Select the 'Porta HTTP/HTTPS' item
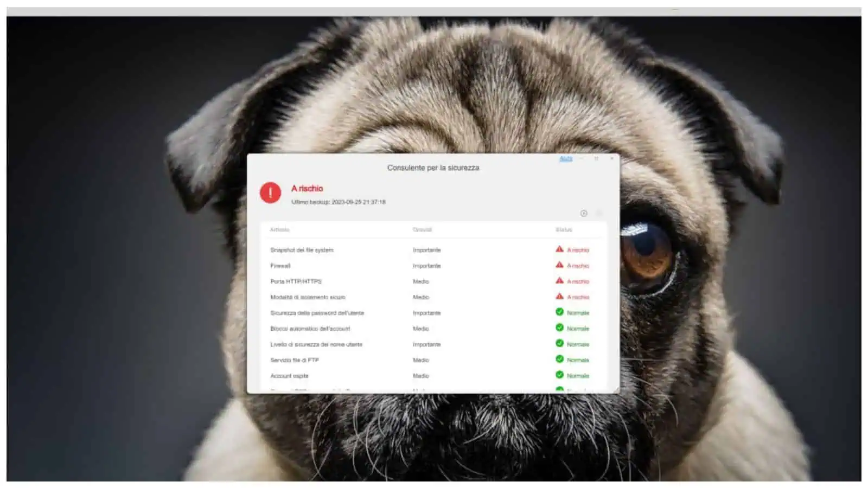This screenshot has width=868, height=488. click(x=296, y=281)
